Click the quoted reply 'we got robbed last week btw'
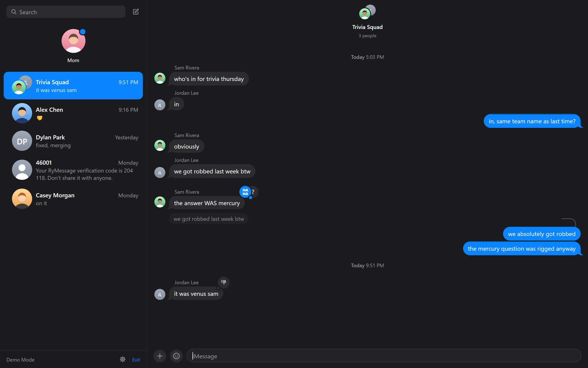Screen dimensions: 588x368 [x=209, y=219]
